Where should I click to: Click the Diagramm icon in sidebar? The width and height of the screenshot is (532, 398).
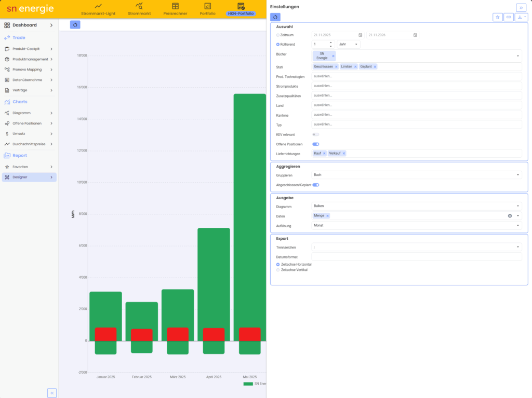pos(7,113)
